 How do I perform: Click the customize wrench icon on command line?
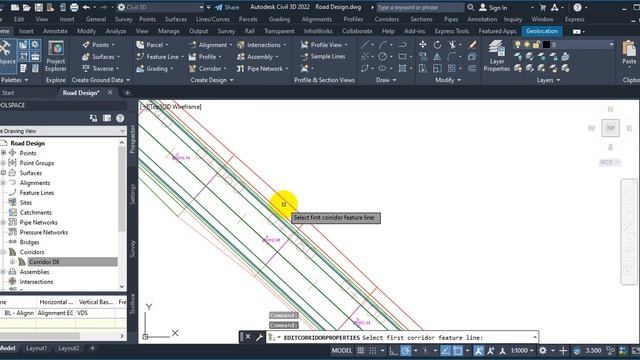coord(259,337)
